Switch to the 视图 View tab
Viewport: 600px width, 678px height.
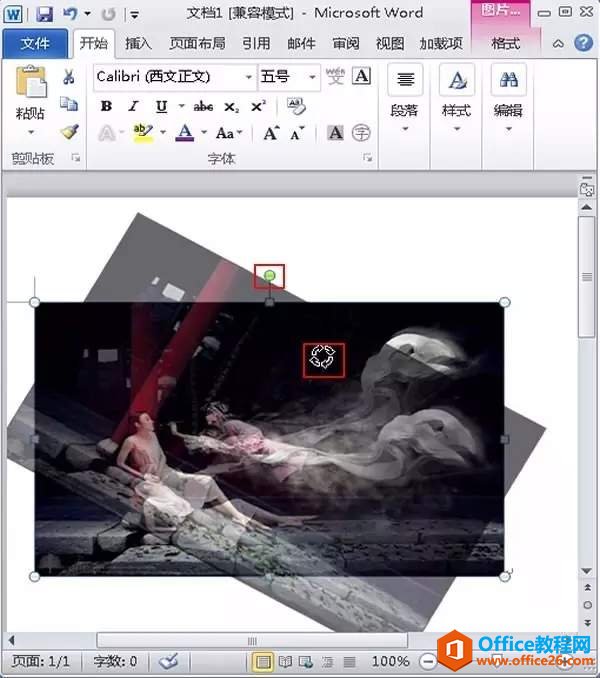pos(390,43)
